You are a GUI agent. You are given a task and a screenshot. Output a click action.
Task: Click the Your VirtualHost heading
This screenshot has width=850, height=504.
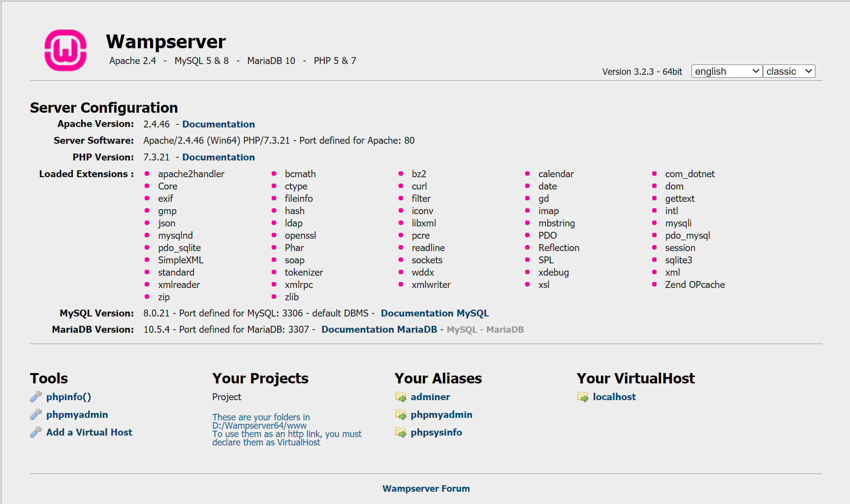pos(635,378)
